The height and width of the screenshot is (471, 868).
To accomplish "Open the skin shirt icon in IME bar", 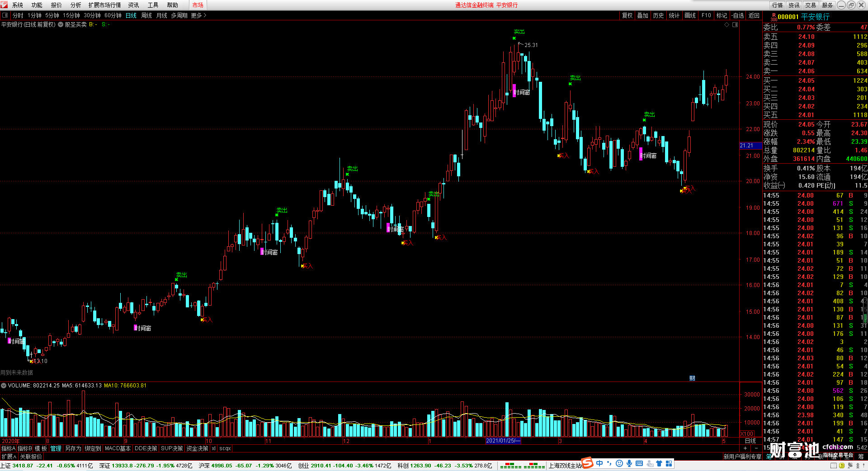I will [x=659, y=463].
